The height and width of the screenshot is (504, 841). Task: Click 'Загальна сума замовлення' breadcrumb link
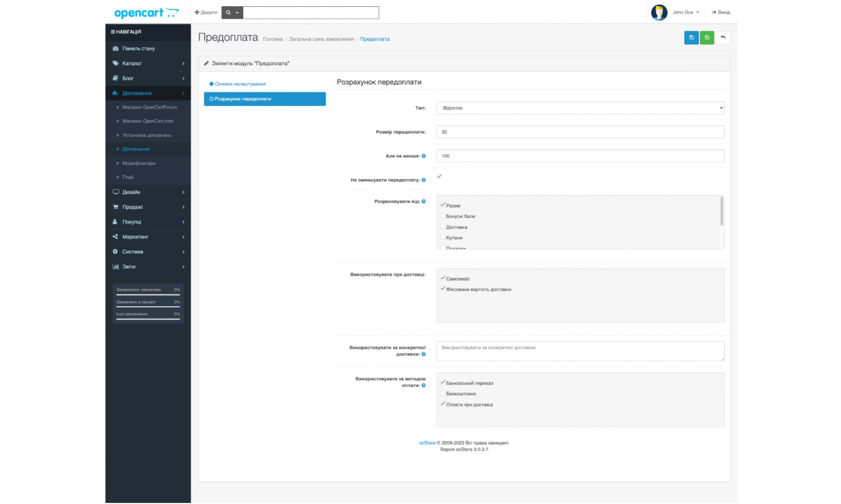(321, 39)
